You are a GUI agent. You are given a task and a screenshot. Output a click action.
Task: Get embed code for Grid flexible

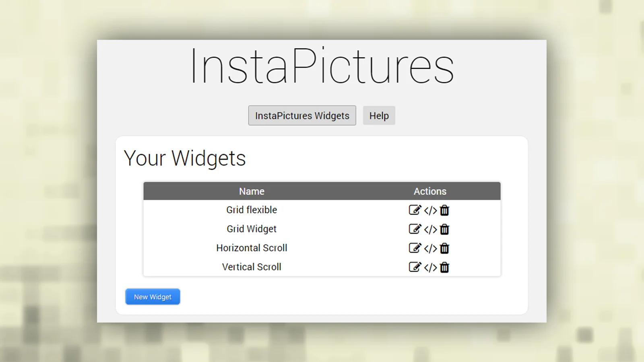click(x=430, y=210)
